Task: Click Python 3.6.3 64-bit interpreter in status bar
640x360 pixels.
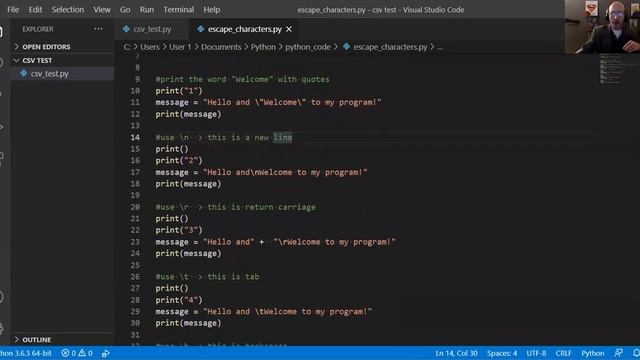Action: (26, 353)
